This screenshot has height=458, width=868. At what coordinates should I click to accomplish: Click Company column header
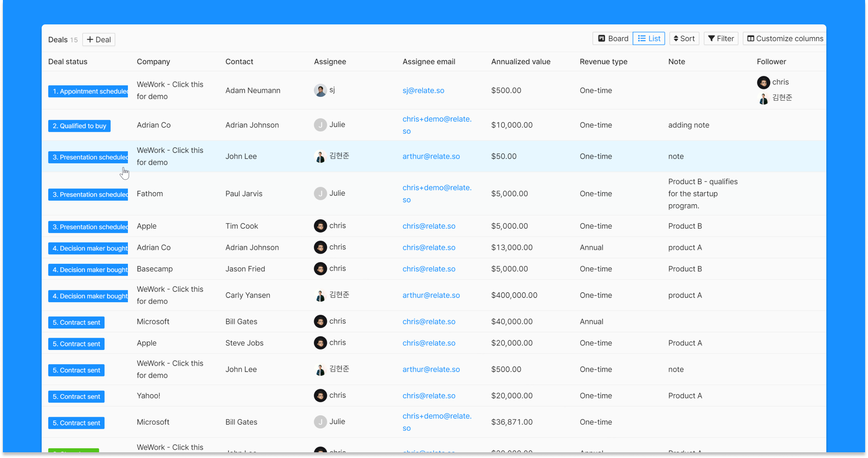coord(153,61)
